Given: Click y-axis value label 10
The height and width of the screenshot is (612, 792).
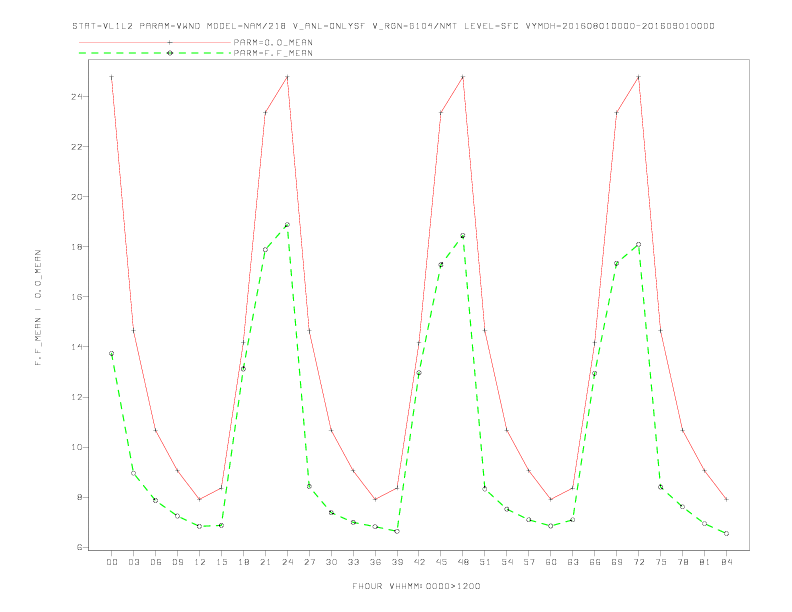Looking at the screenshot, I should (77, 447).
